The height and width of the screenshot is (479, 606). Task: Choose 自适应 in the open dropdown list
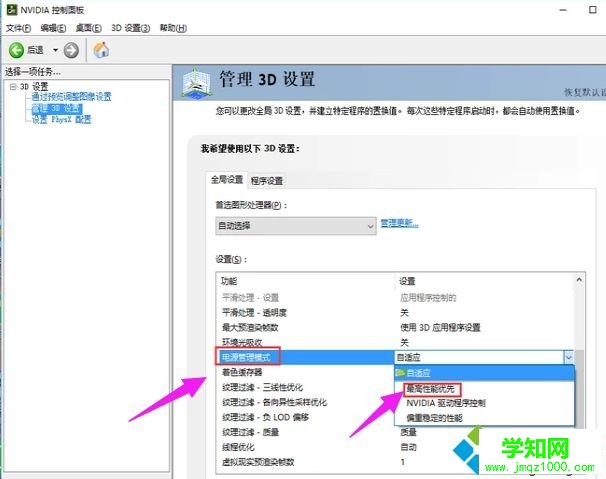pyautogui.click(x=484, y=373)
